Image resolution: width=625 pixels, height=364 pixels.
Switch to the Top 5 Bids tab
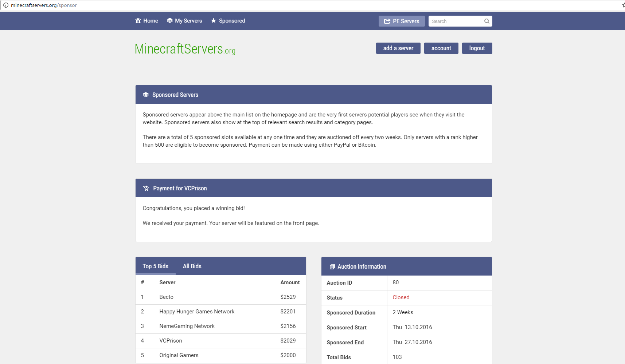(156, 266)
